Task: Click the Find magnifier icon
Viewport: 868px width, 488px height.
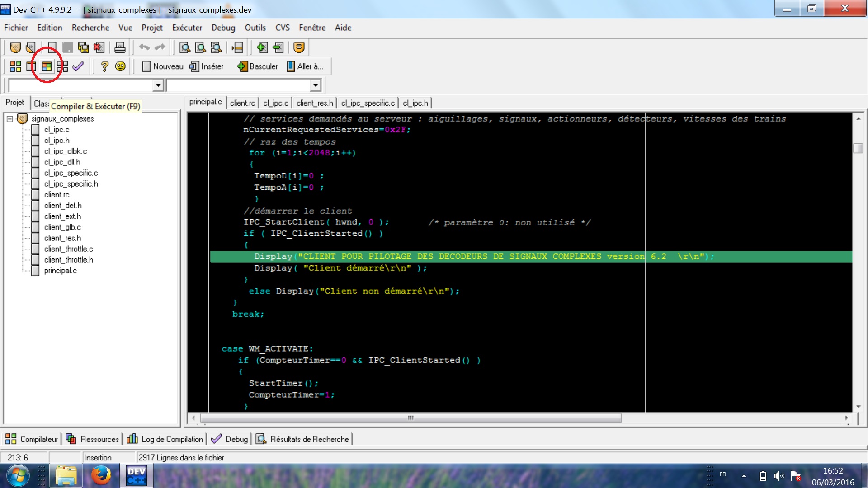Action: (x=185, y=47)
